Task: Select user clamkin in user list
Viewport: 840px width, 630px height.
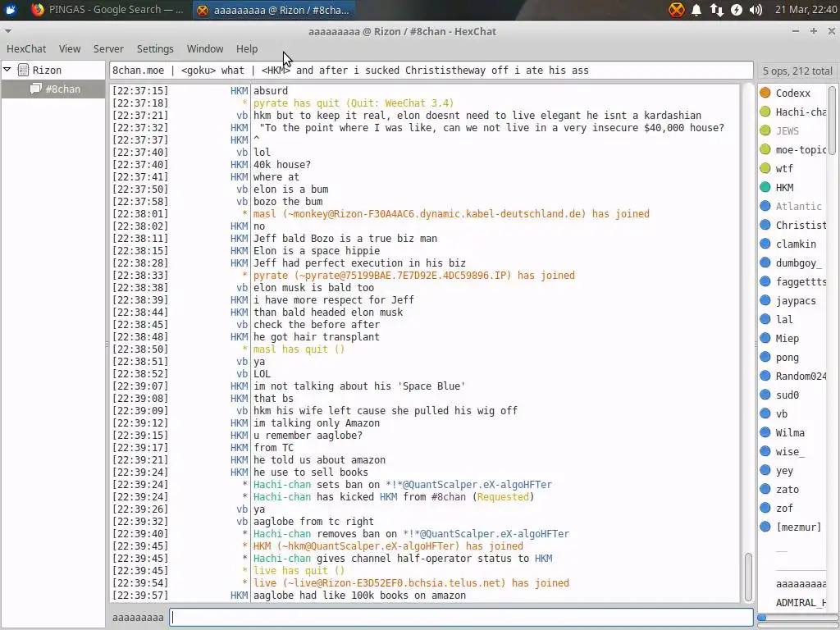Action: (x=793, y=244)
